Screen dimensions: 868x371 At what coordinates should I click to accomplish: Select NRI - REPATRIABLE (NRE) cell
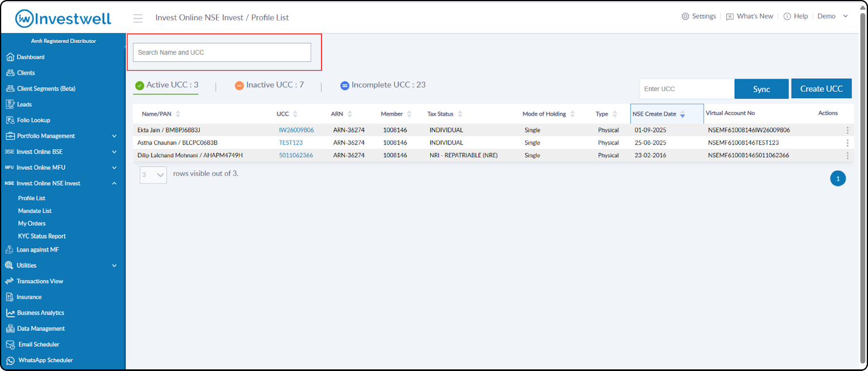(x=463, y=155)
